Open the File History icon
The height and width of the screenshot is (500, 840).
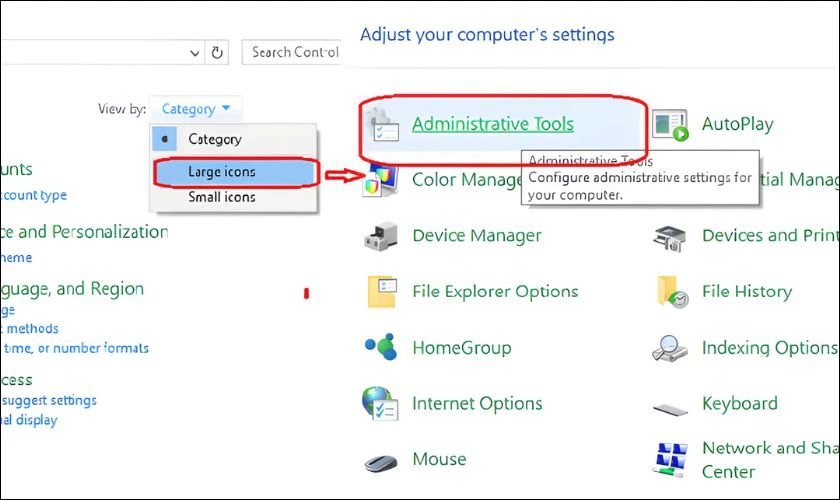tap(670, 292)
